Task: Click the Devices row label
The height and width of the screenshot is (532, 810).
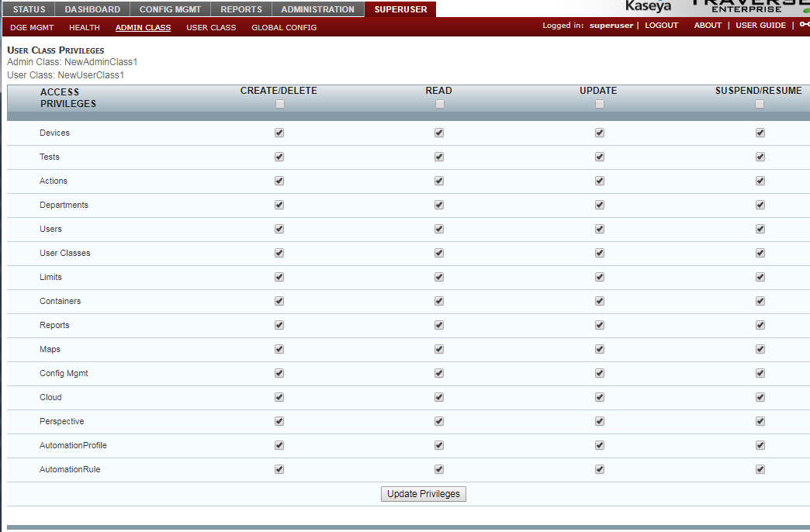Action: (x=54, y=133)
